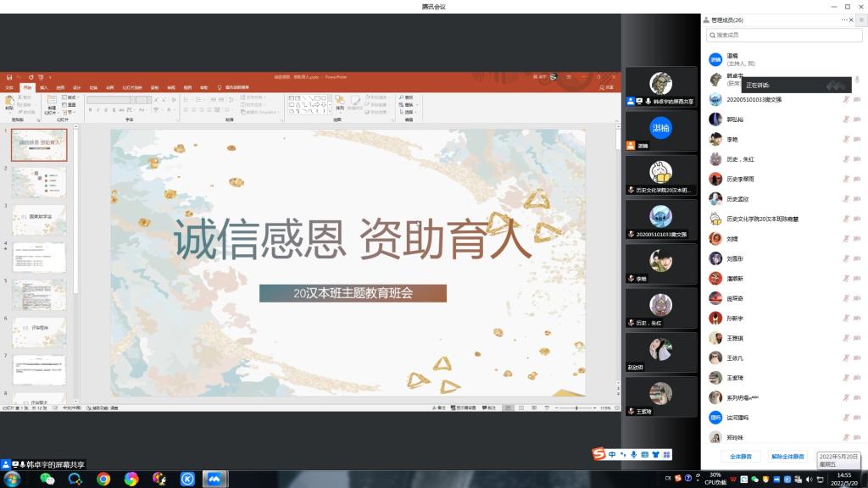Toggle the microphone icon for member 李艳

[845, 139]
